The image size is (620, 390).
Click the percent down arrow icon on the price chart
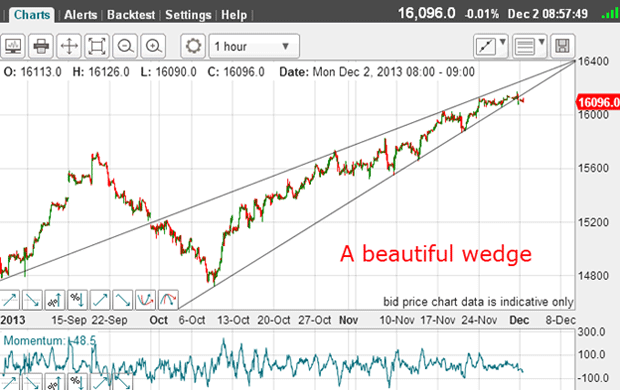77,300
